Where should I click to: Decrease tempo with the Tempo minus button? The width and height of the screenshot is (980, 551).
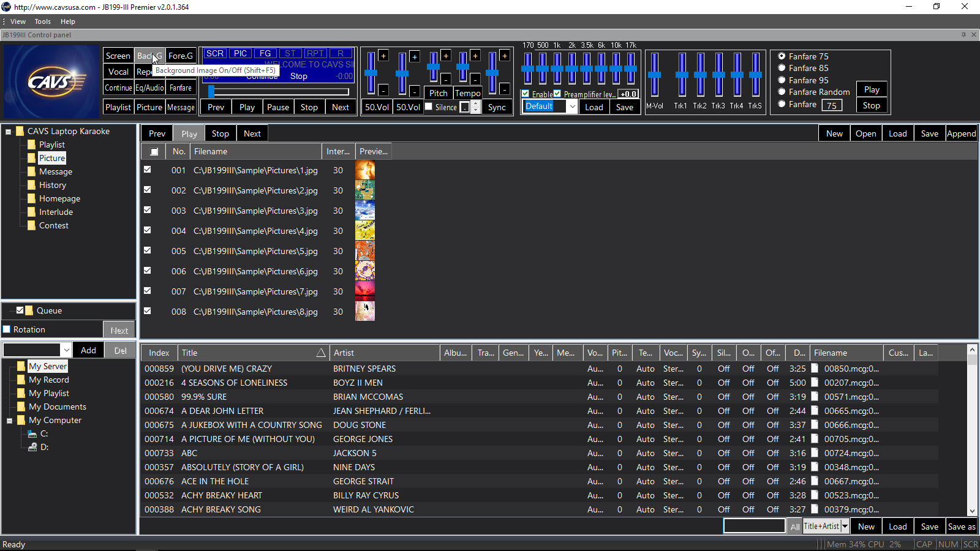click(x=475, y=79)
